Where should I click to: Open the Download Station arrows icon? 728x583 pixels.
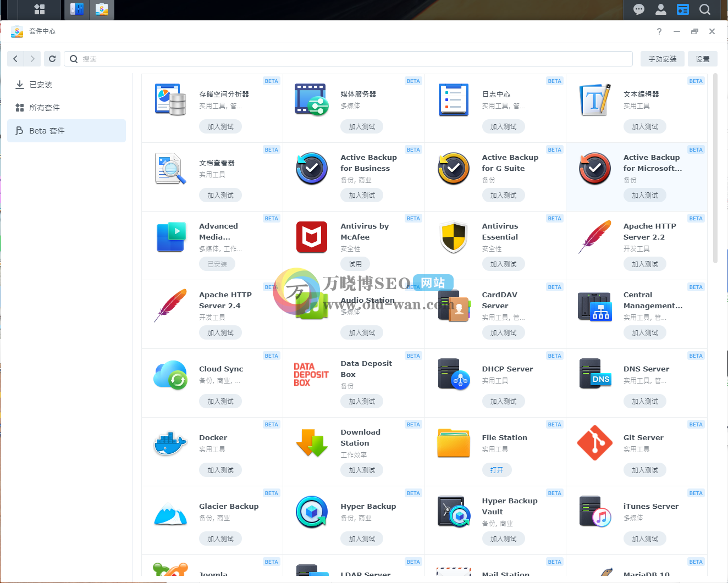312,443
